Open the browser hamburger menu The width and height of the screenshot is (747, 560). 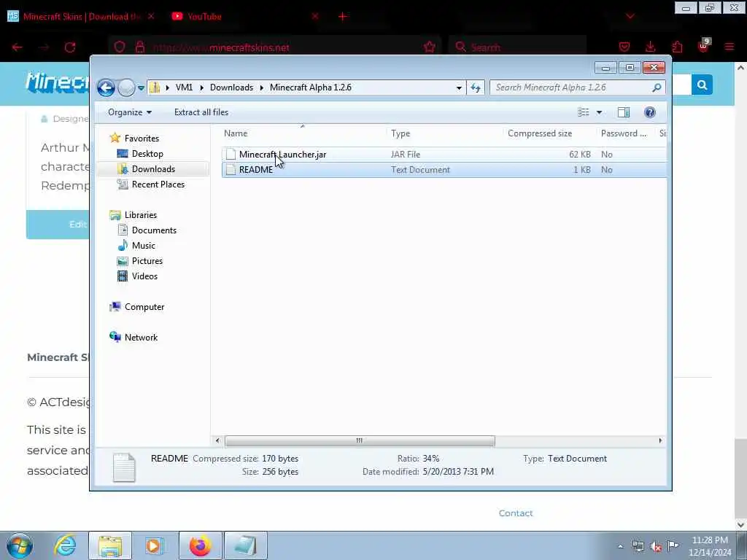pyautogui.click(x=729, y=47)
